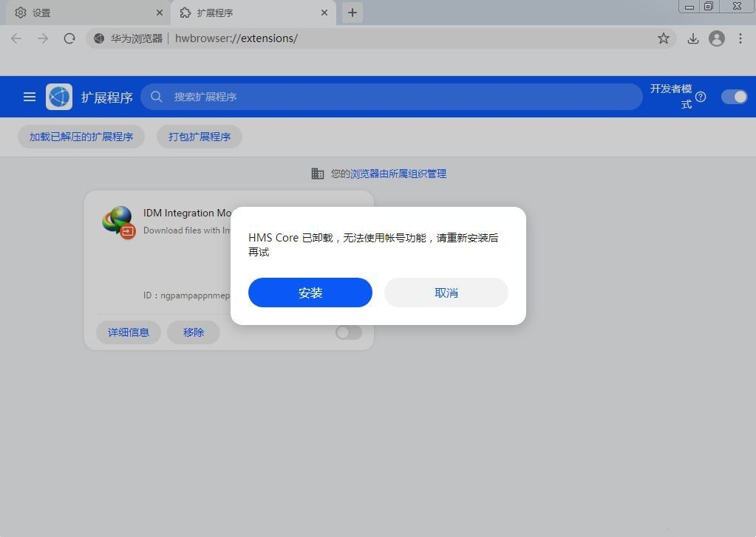Toggle the IDM Integration Module extension on

(x=347, y=332)
